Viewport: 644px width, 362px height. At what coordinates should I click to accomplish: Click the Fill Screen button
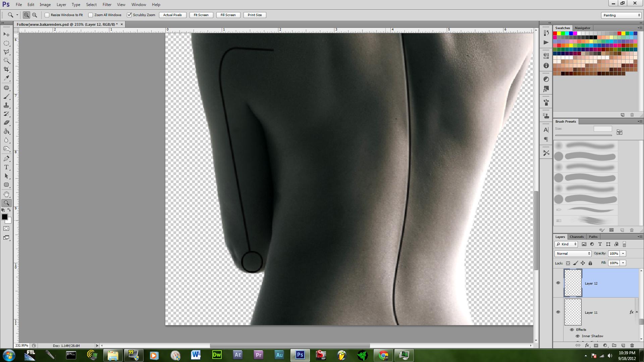pyautogui.click(x=228, y=15)
